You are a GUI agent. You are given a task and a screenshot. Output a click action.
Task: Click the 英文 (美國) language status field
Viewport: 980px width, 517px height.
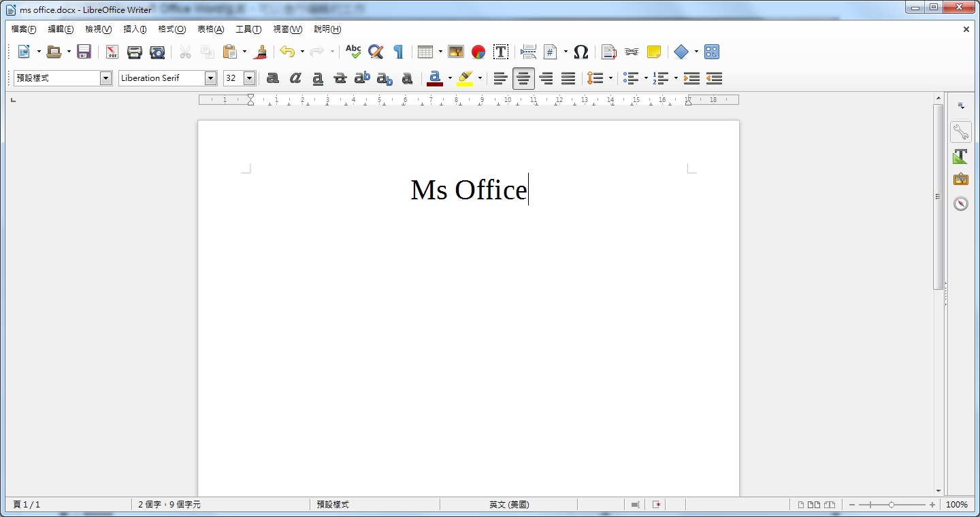point(508,505)
